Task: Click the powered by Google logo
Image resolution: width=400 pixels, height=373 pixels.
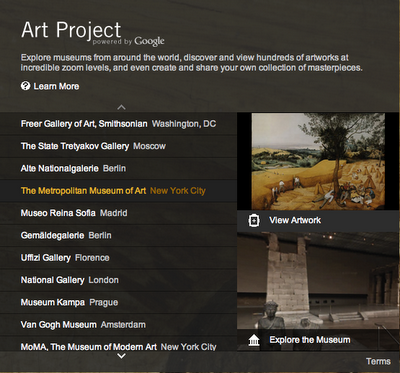Action: pos(128,42)
